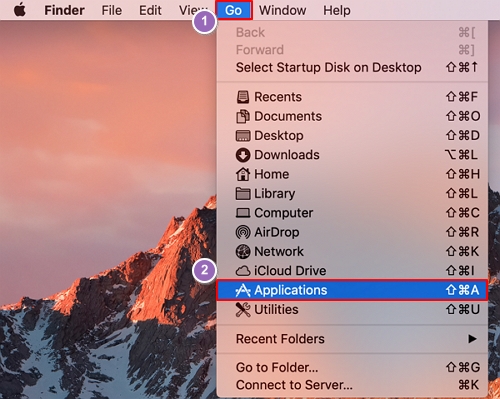The height and width of the screenshot is (399, 500).
Task: Click the 'Home' label
Action: (x=272, y=174)
